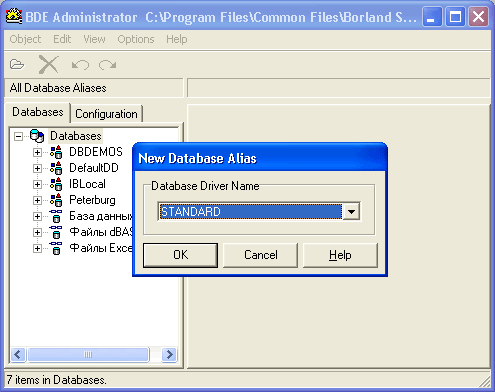Open the Database Driver Name dropdown arrow
495x392 pixels.
click(x=351, y=212)
